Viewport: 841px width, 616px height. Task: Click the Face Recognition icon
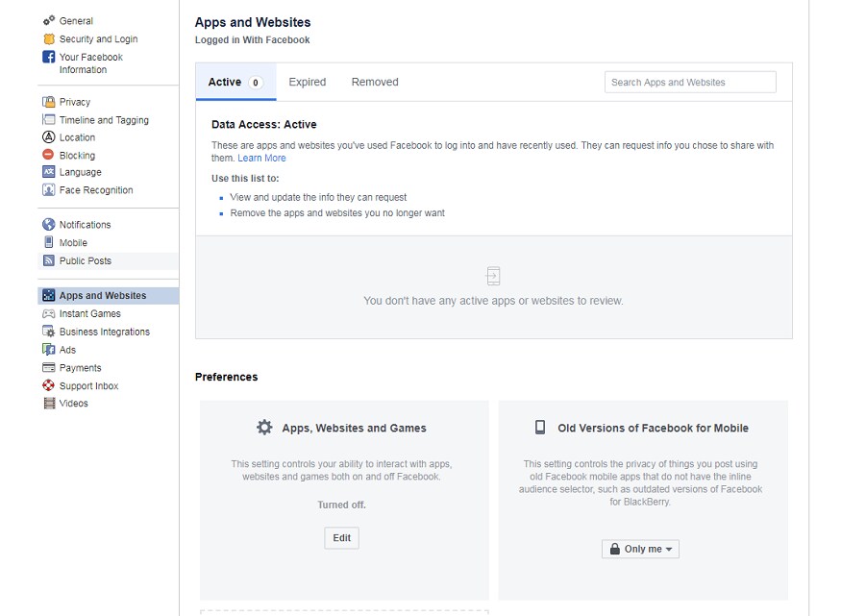click(49, 189)
